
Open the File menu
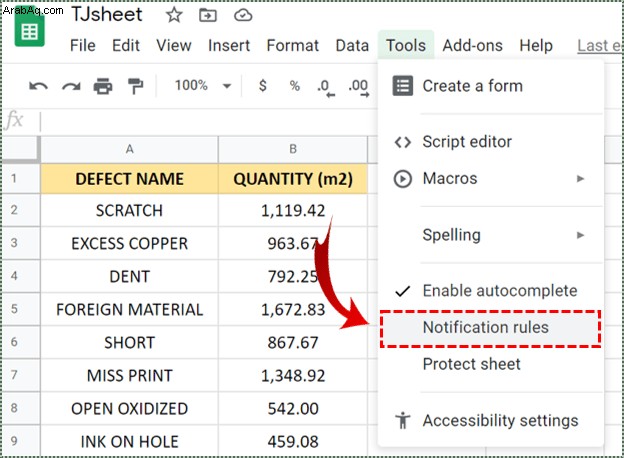pos(83,45)
